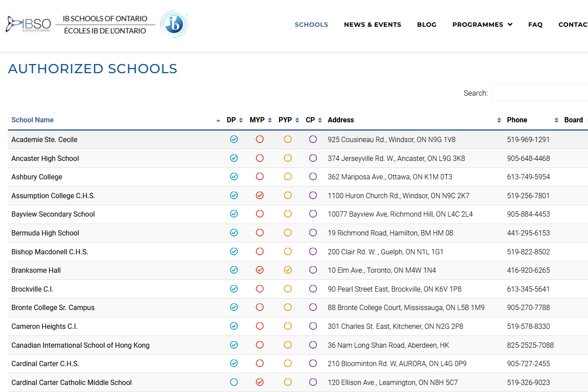Go to the Blog nav item
588x392 pixels.
(x=427, y=25)
